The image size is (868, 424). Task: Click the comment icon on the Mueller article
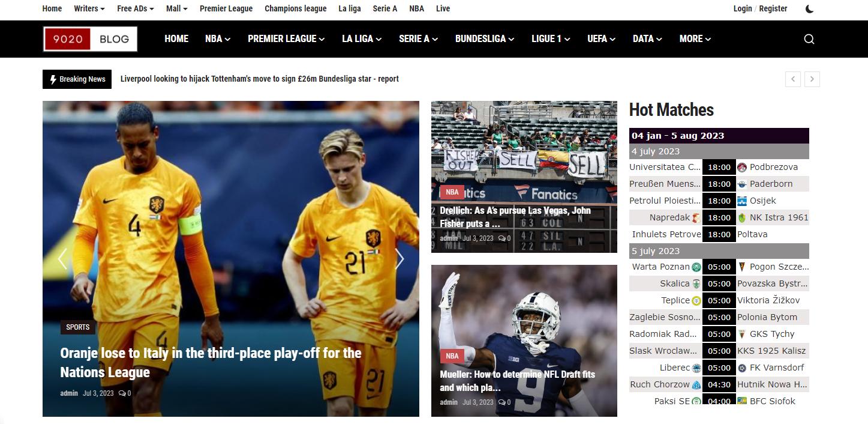[501, 402]
